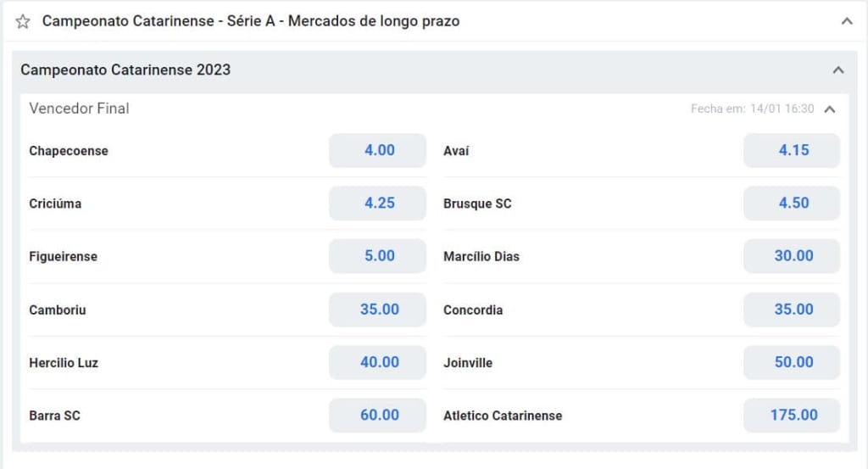The width and height of the screenshot is (868, 469).
Task: Select Joinville odds 50.00
Action: point(792,362)
